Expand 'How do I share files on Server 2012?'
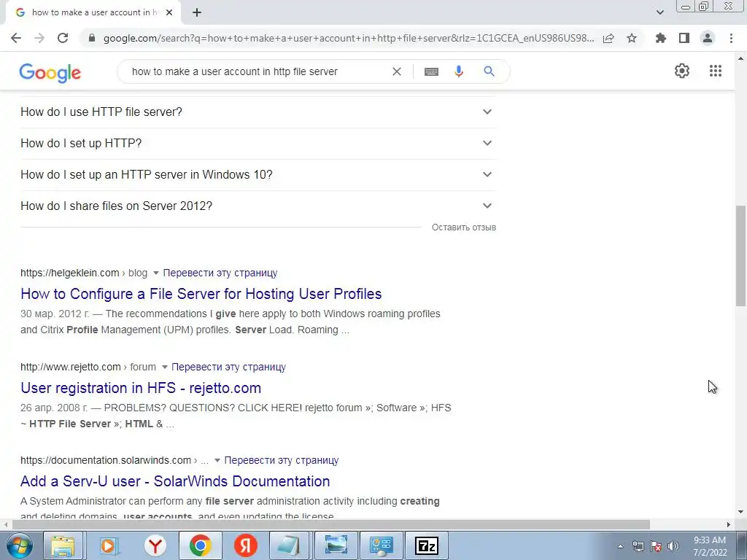 click(x=258, y=206)
